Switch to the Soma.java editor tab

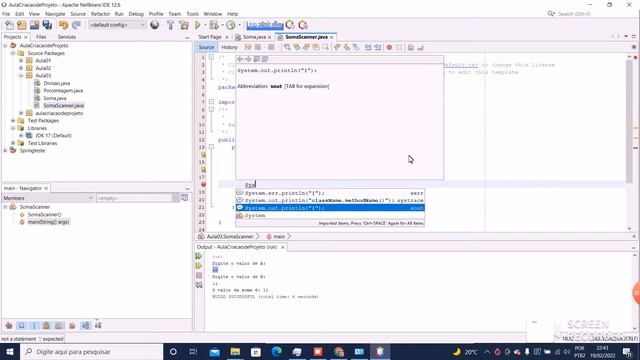point(254,37)
